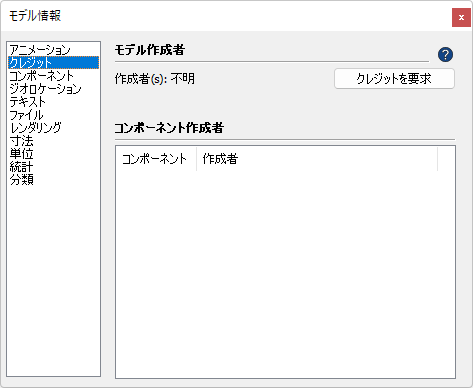This screenshot has height=388, width=473.
Task: Open the 分類 category
Action: coord(53,180)
